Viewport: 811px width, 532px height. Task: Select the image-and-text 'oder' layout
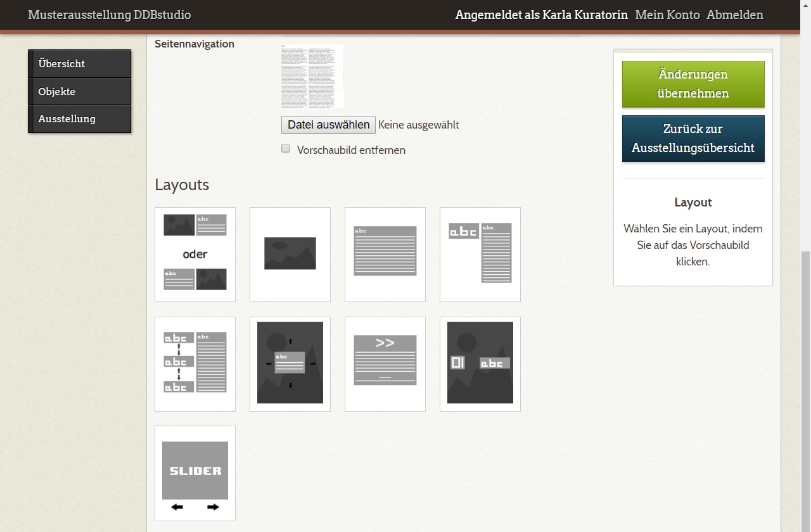tap(195, 255)
